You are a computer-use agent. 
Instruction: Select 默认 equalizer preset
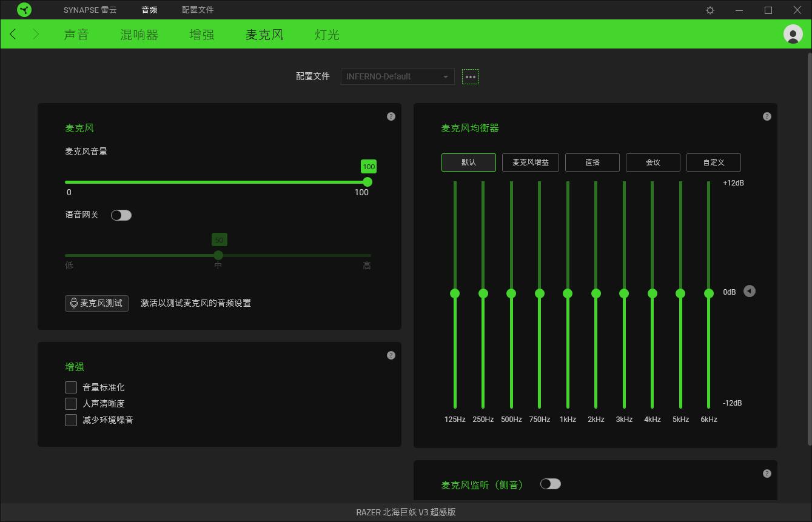[469, 162]
